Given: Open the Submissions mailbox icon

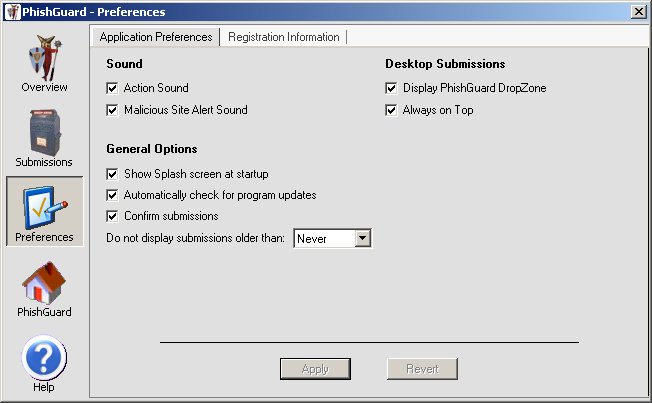Looking at the screenshot, I should (44, 133).
